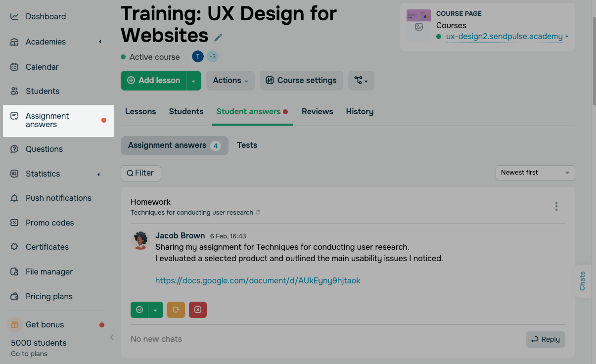The image size is (596, 364).
Task: Reject the answer with red X button
Action: tap(198, 310)
